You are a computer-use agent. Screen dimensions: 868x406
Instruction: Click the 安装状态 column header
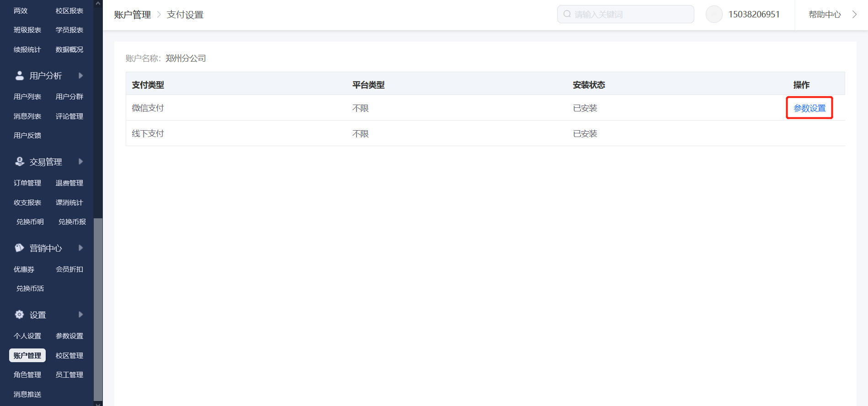[x=589, y=85]
